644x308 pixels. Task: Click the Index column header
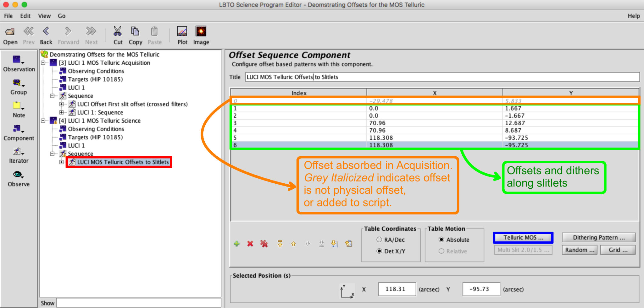[299, 93]
